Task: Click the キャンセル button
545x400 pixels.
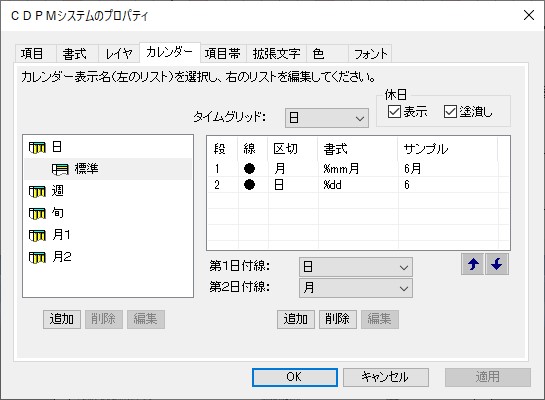Action: (386, 377)
